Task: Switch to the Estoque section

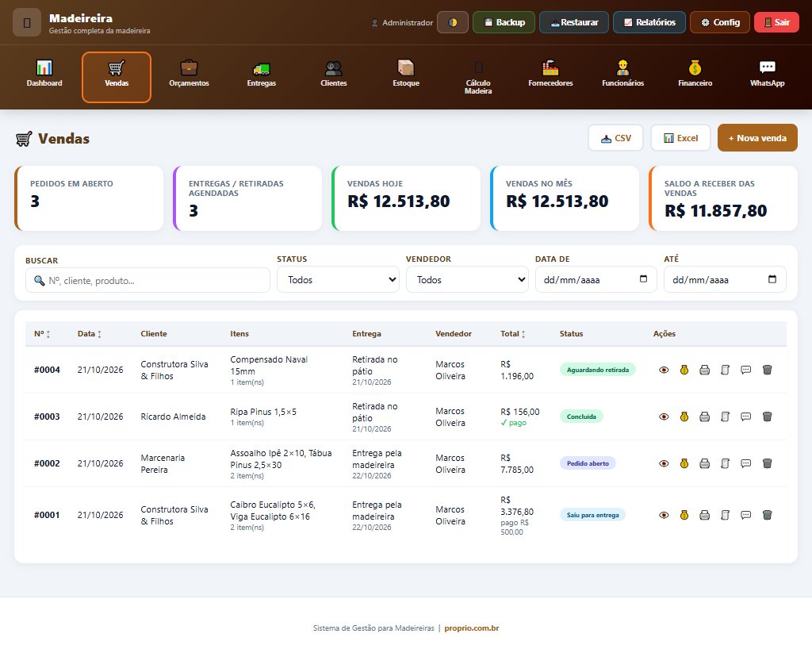Action: (x=406, y=77)
